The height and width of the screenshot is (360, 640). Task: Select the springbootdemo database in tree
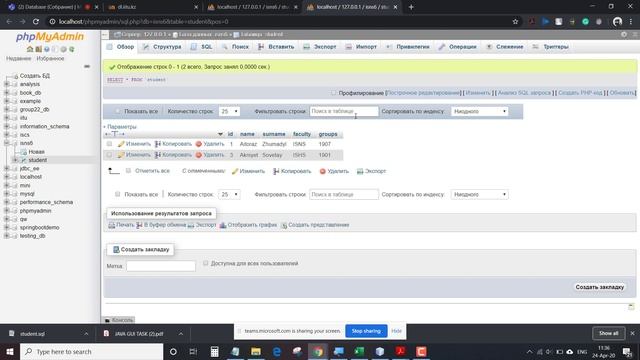[39, 227]
